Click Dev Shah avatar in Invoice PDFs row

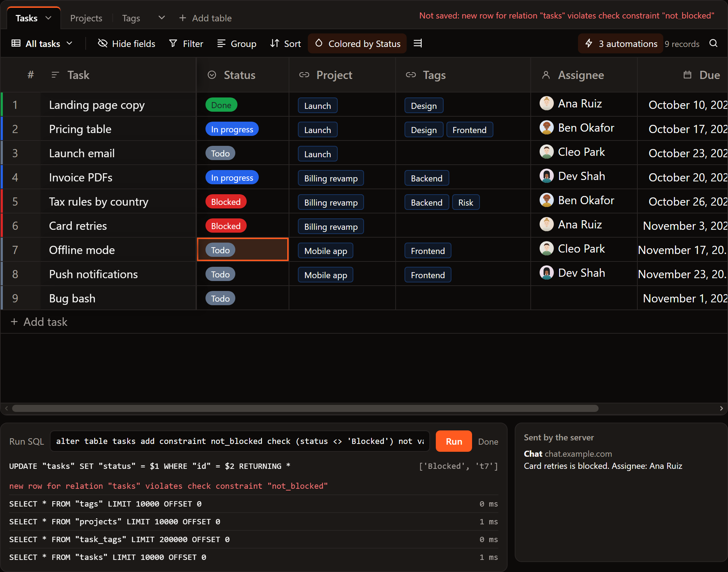tap(546, 176)
